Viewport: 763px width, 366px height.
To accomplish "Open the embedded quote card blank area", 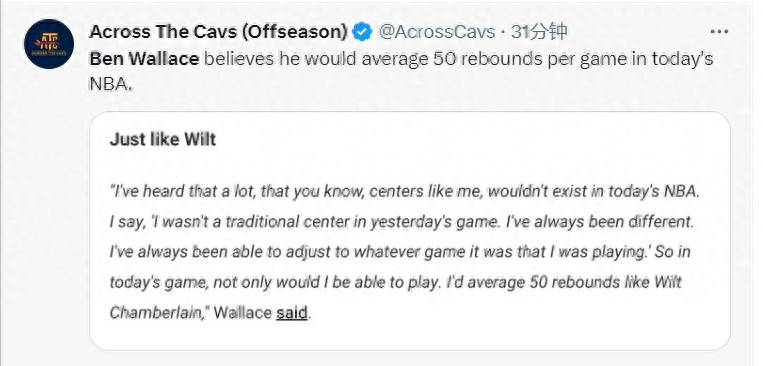I will [x=487, y=146].
